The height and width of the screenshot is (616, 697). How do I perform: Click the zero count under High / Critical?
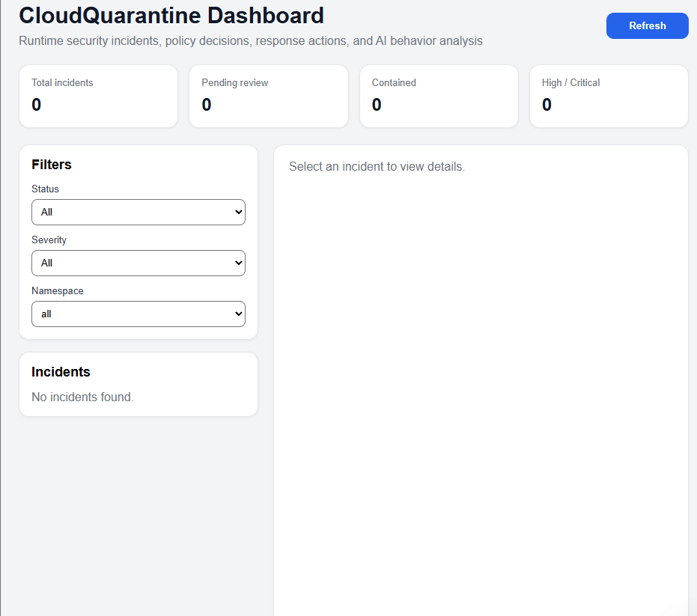pyautogui.click(x=547, y=105)
